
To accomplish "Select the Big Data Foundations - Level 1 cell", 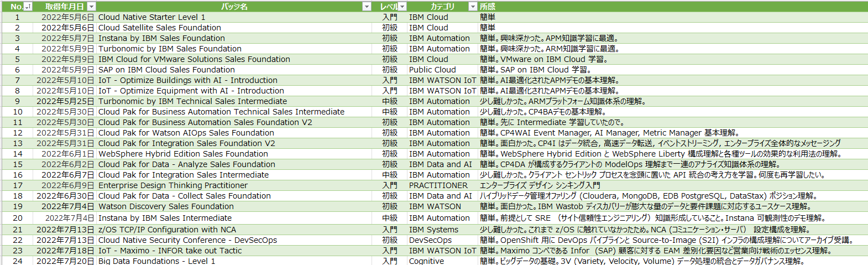I will [x=157, y=261].
